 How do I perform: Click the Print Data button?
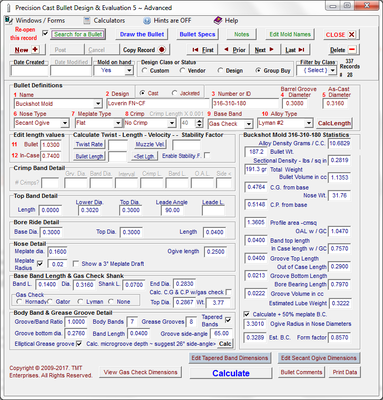coord(345,372)
